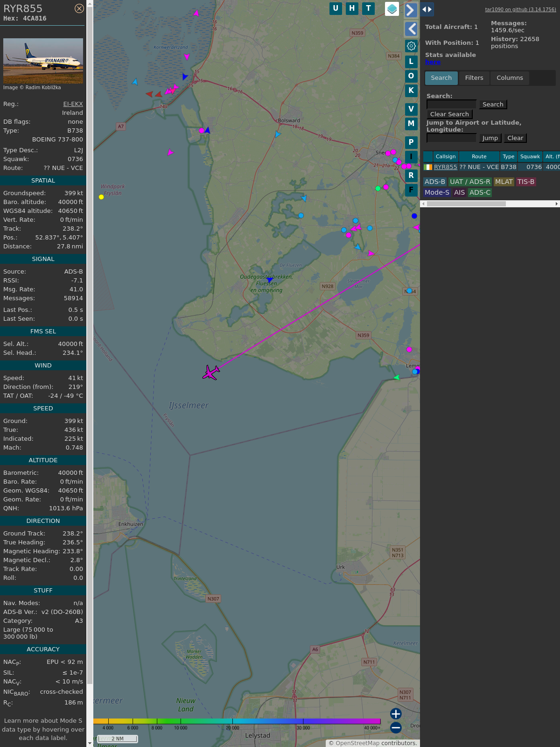Open the settings gear on map
The height and width of the screenshot is (747, 560).
pyautogui.click(x=411, y=46)
